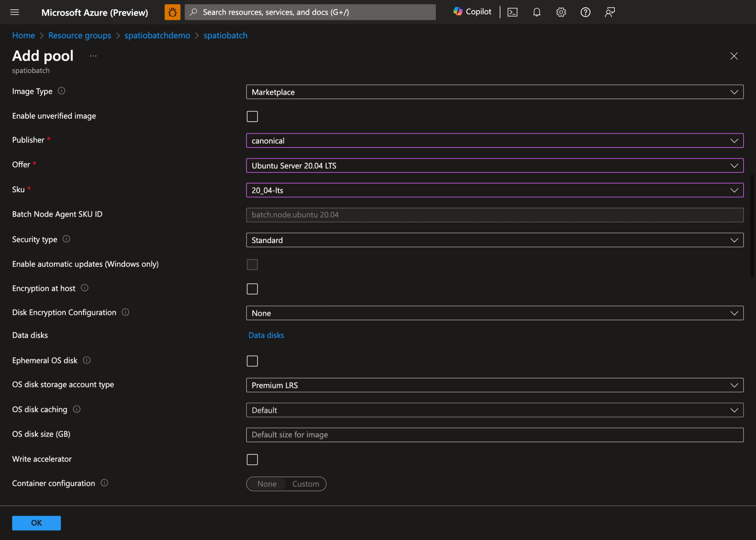Check the Encryption at host box

point(252,289)
